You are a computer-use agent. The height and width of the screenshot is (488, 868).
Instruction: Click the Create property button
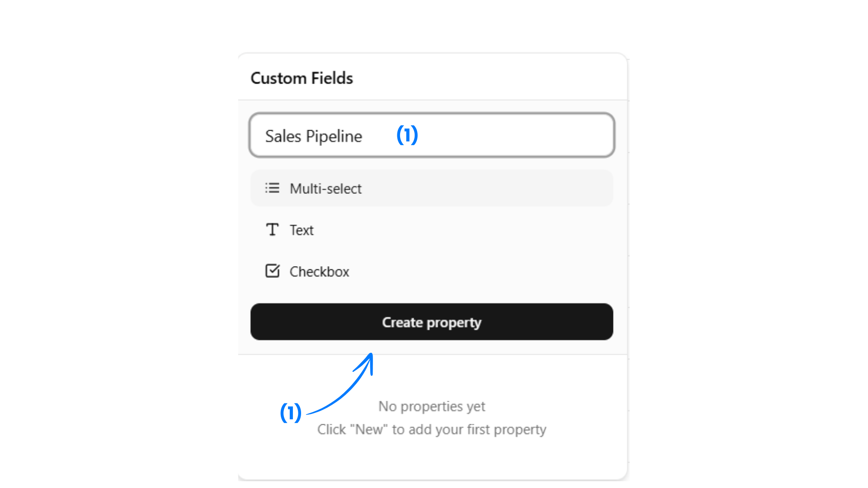432,322
